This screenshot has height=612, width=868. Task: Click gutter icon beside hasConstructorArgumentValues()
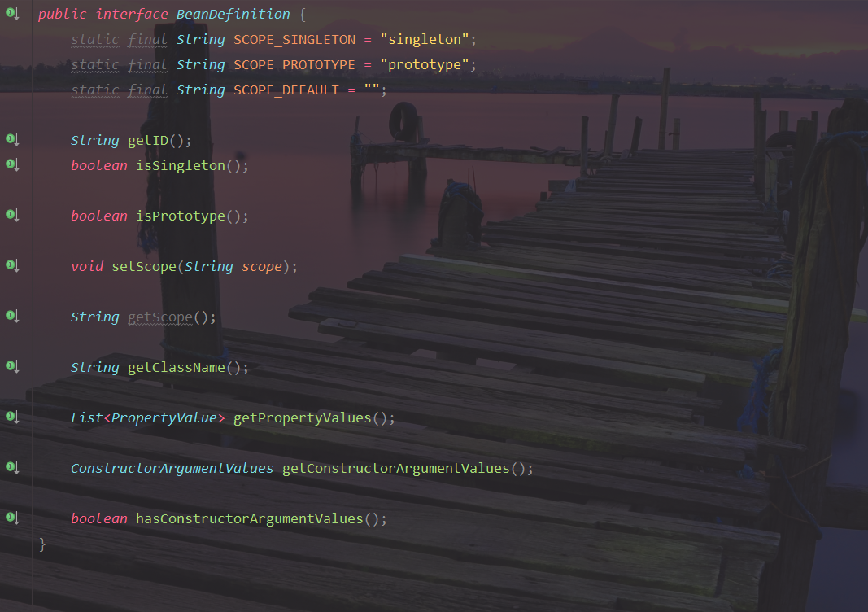tap(12, 518)
